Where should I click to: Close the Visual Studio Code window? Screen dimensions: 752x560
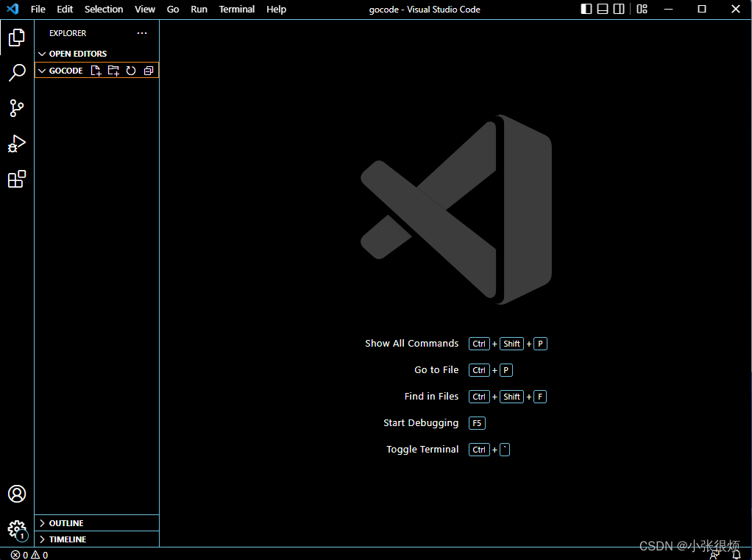[735, 9]
